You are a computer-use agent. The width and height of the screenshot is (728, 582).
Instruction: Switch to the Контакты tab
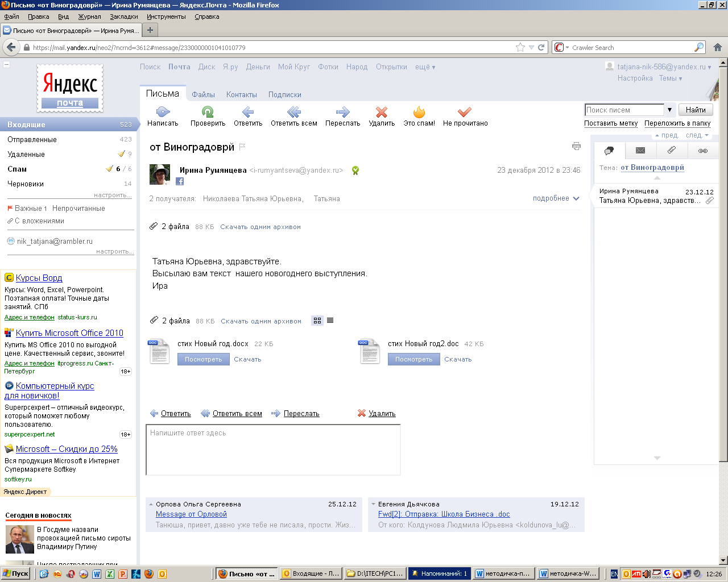click(242, 95)
